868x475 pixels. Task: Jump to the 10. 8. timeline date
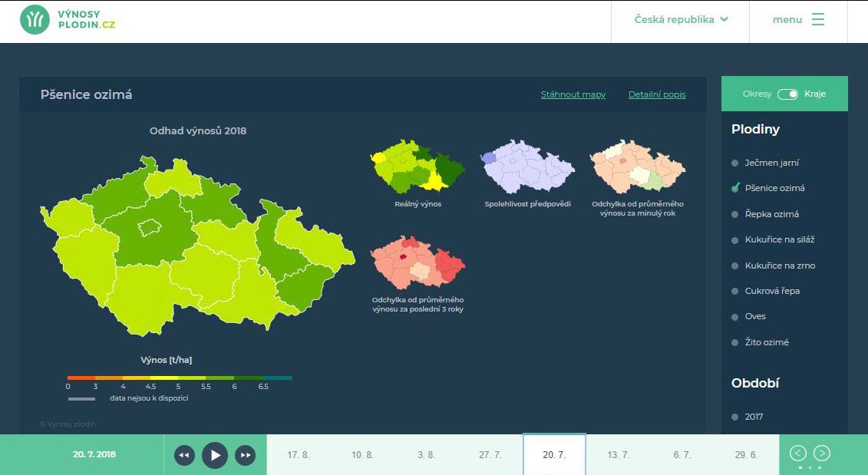click(x=362, y=455)
